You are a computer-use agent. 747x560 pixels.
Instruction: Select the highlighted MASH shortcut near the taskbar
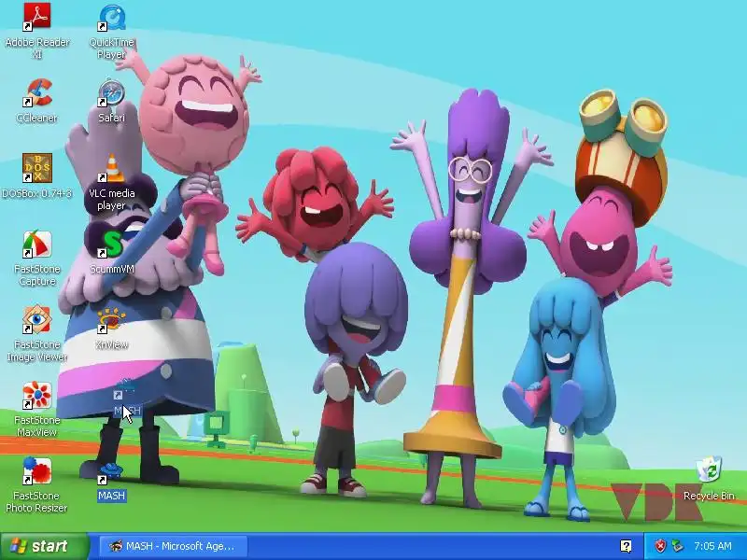coord(111,481)
